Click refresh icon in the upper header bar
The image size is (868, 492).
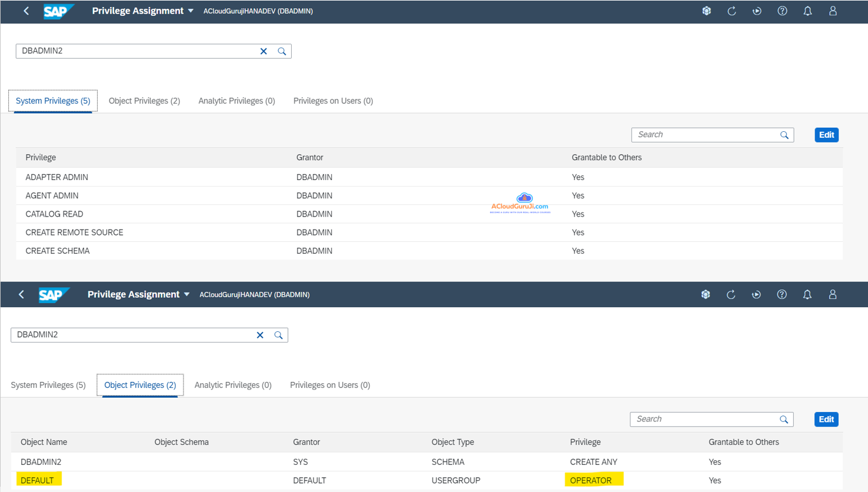732,11
